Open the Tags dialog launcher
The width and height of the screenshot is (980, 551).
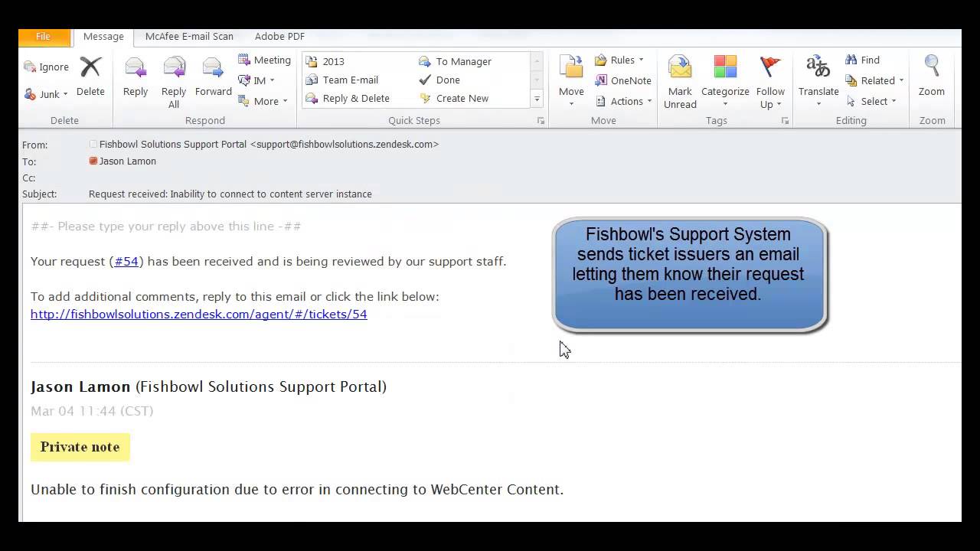click(785, 121)
